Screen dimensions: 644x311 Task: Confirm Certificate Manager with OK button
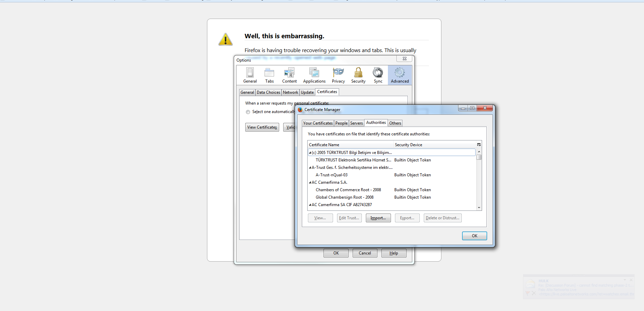point(475,236)
